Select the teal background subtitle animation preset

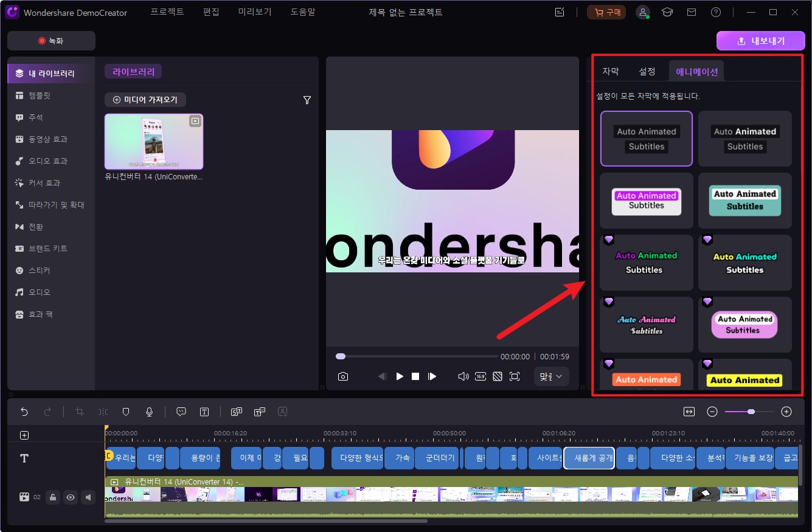(x=745, y=201)
